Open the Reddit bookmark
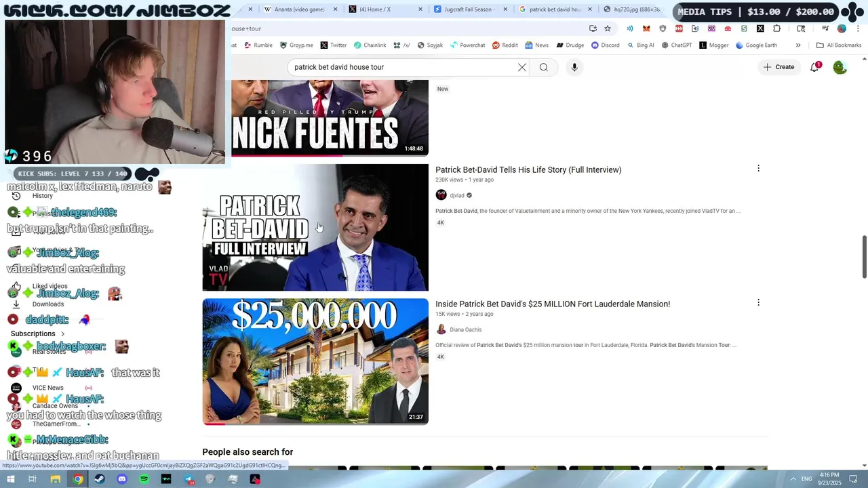The image size is (868, 488). click(505, 45)
